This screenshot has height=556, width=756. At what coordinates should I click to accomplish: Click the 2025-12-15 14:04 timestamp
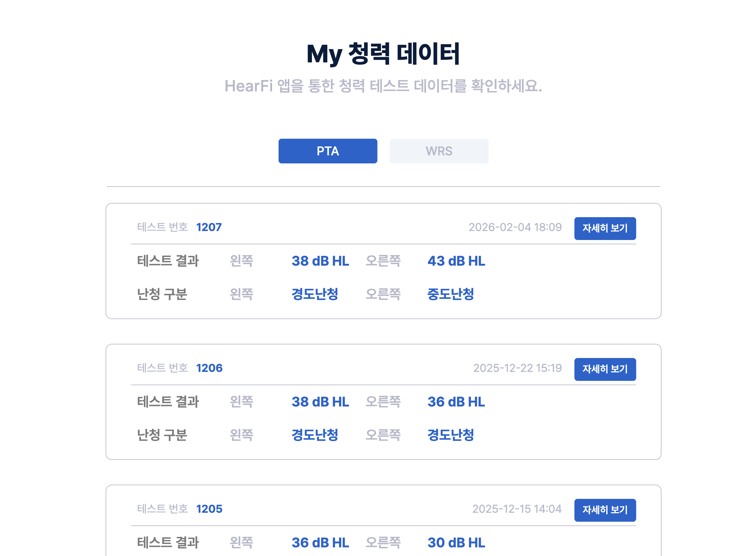[x=516, y=509]
